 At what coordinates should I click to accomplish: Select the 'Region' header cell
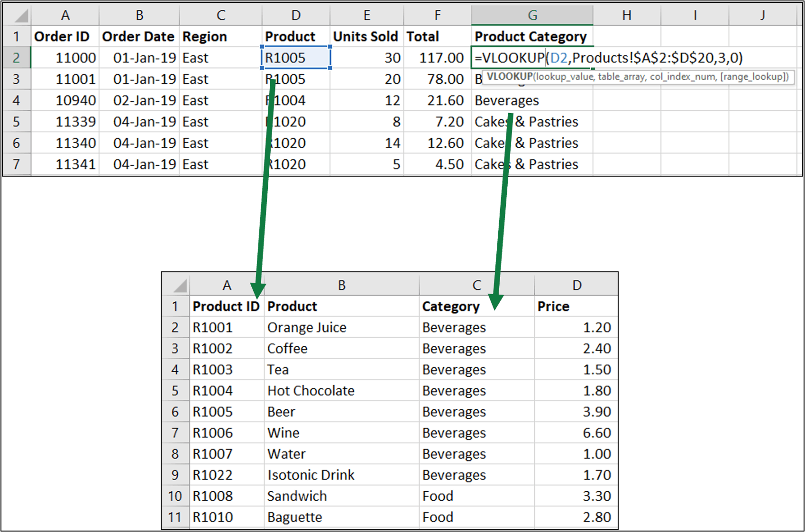(220, 36)
